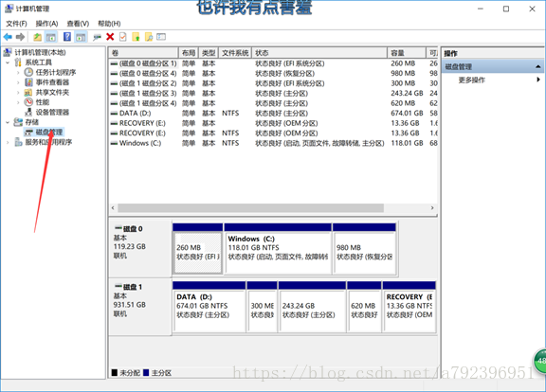Viewport: 546px width, 392px height.
Task: Click the red X delete toolbar icon
Action: click(x=110, y=37)
